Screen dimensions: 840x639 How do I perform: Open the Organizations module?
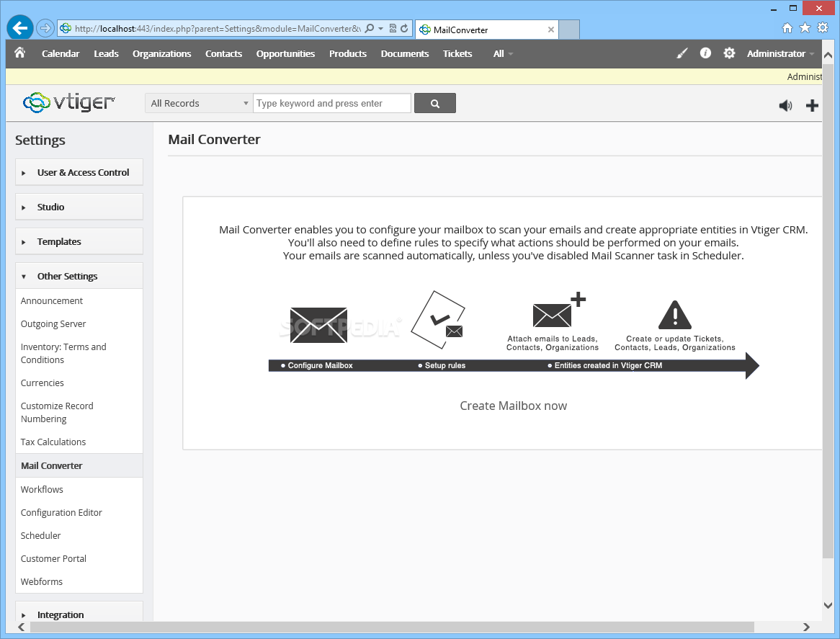click(162, 53)
